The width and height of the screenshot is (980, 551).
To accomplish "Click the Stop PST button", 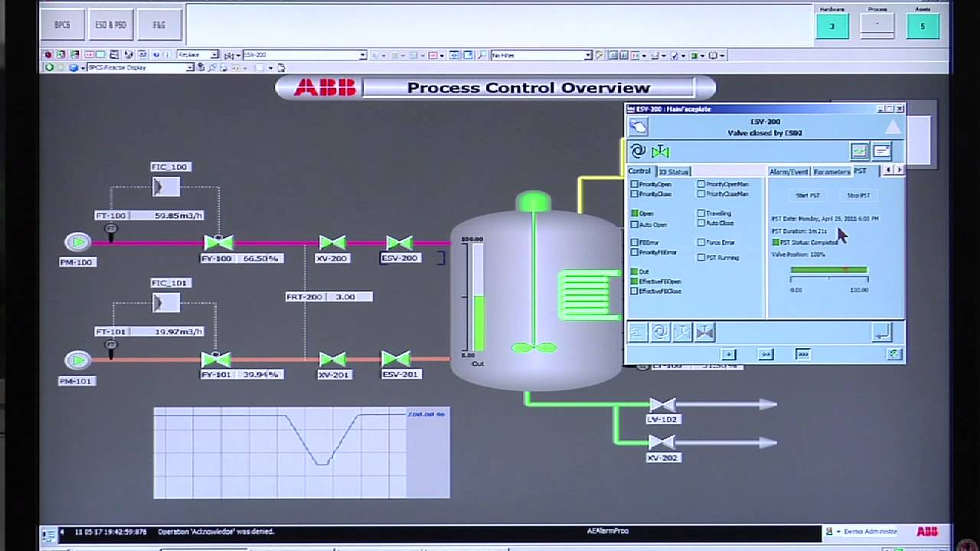I will click(x=858, y=196).
